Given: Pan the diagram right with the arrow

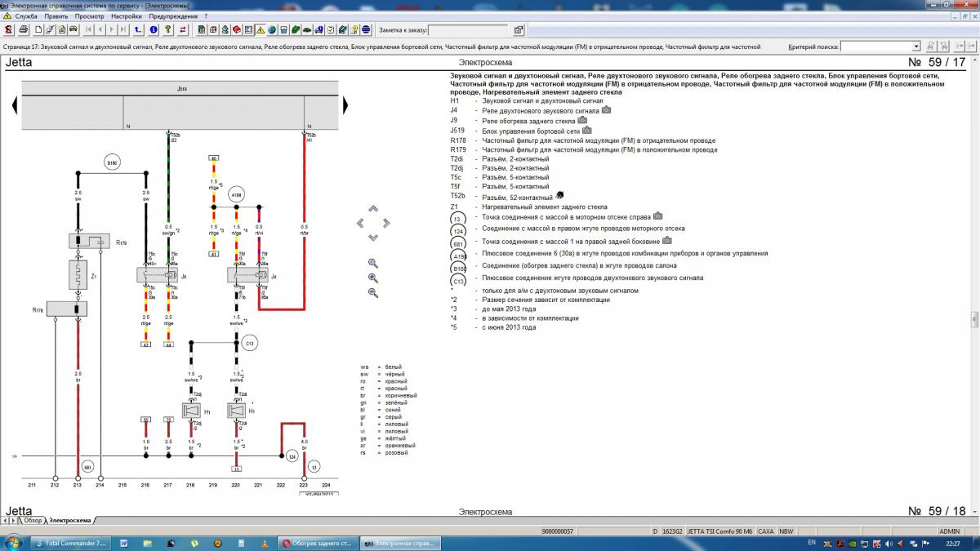Looking at the screenshot, I should click(x=386, y=223).
